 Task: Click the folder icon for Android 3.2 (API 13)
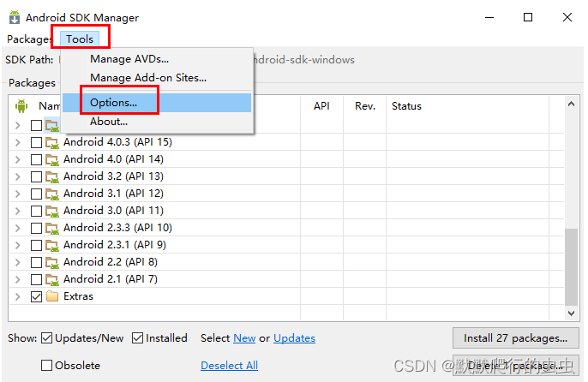tap(52, 176)
